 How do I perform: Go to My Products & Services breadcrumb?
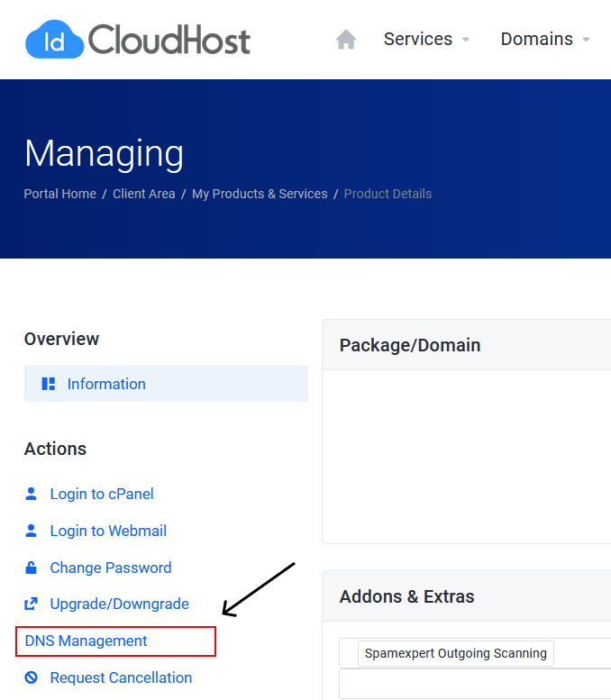point(260,194)
